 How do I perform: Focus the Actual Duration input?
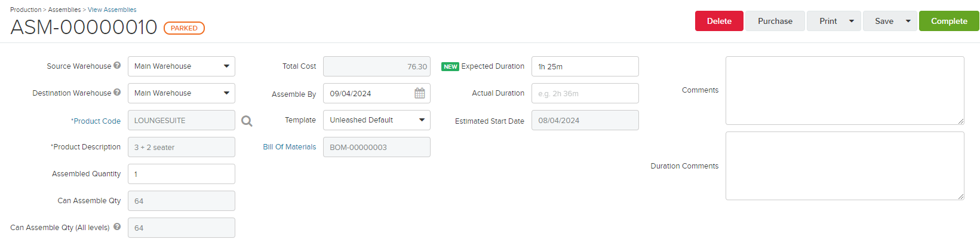[585, 93]
